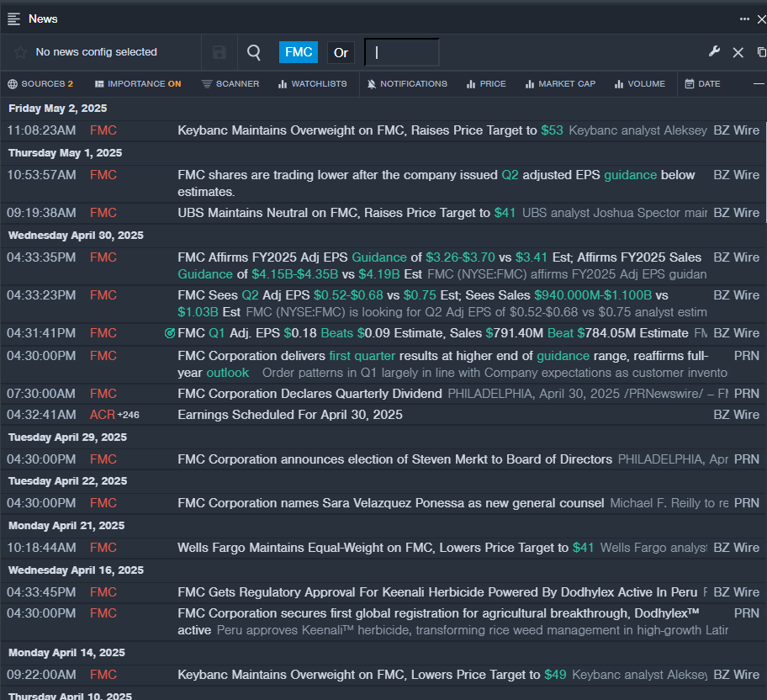Click the 04:31:41PM timestamp
Screen dimensions: 767x700
(x=41, y=333)
